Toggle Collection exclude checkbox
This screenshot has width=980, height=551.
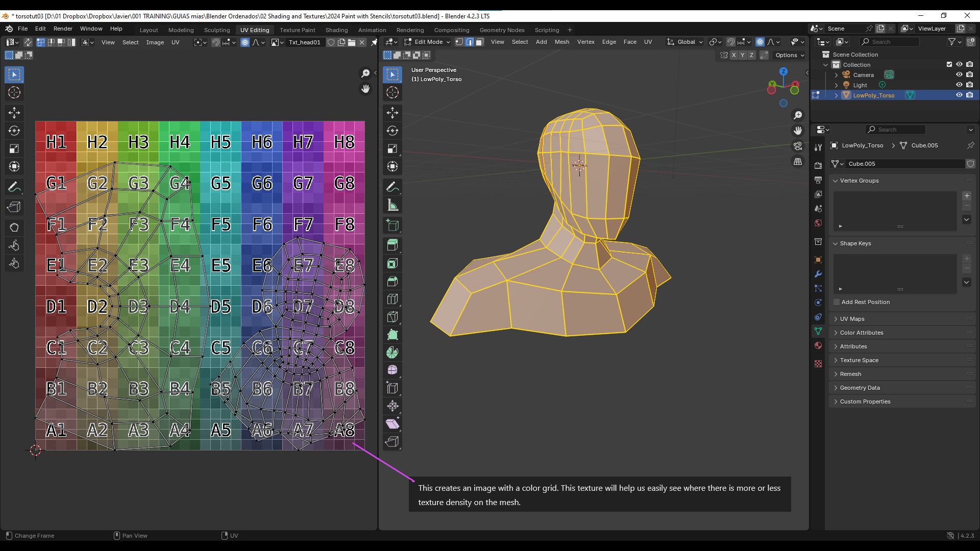pyautogui.click(x=949, y=64)
